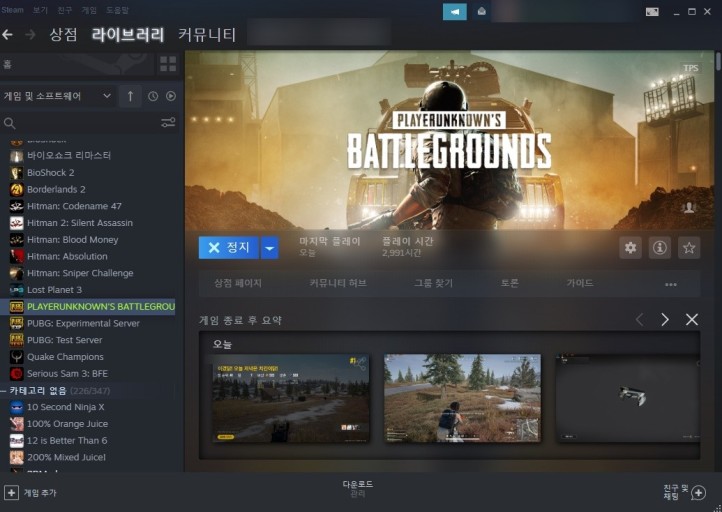Click library search input field

click(87, 123)
